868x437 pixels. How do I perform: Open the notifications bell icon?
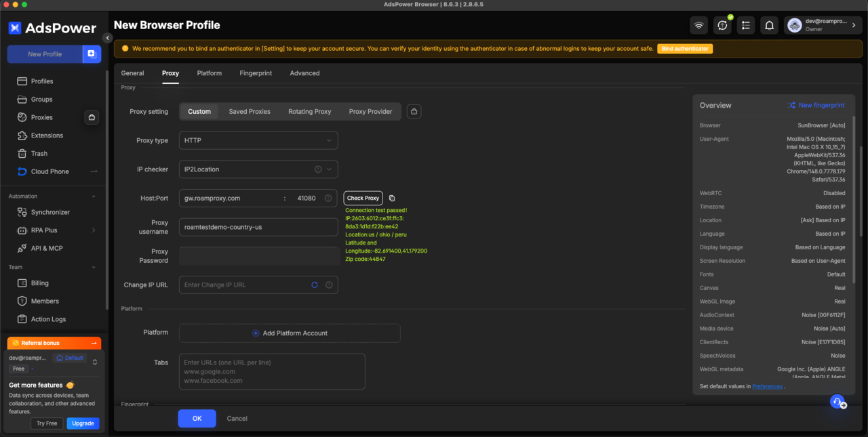769,25
